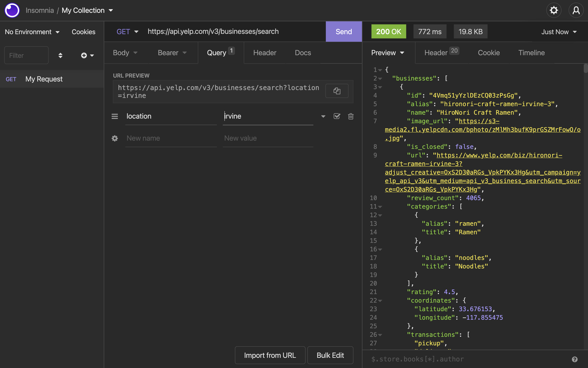Click the latitude value 33.676153

pyautogui.click(x=475, y=309)
